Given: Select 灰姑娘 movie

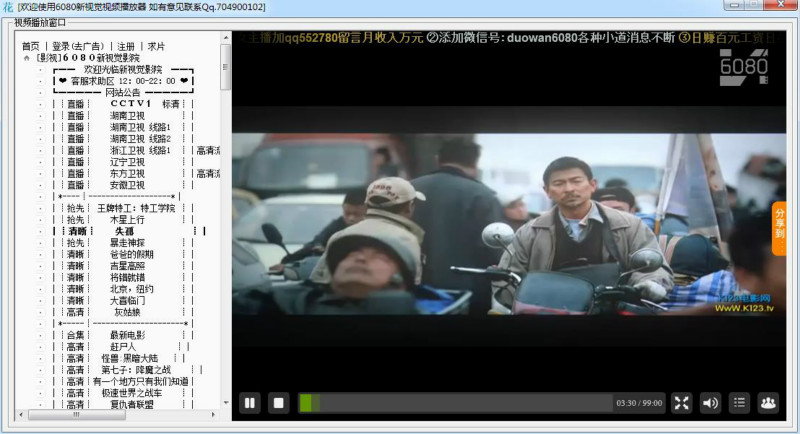Looking at the screenshot, I should point(123,312).
